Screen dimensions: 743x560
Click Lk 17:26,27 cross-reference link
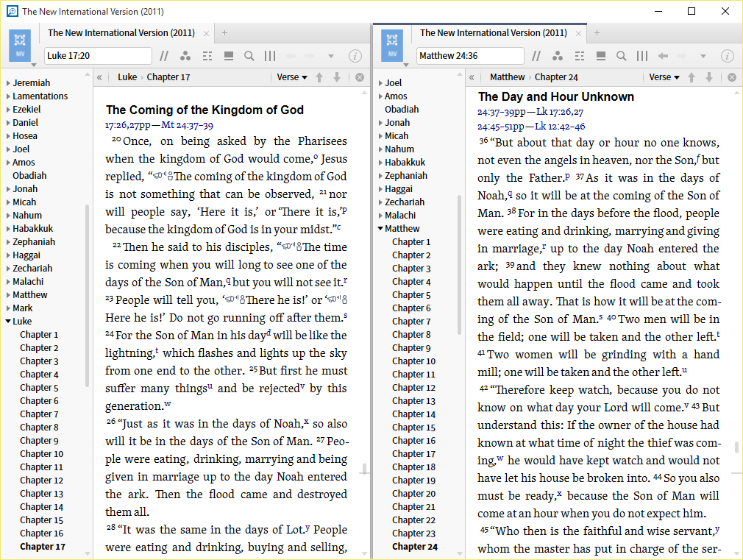(560, 112)
